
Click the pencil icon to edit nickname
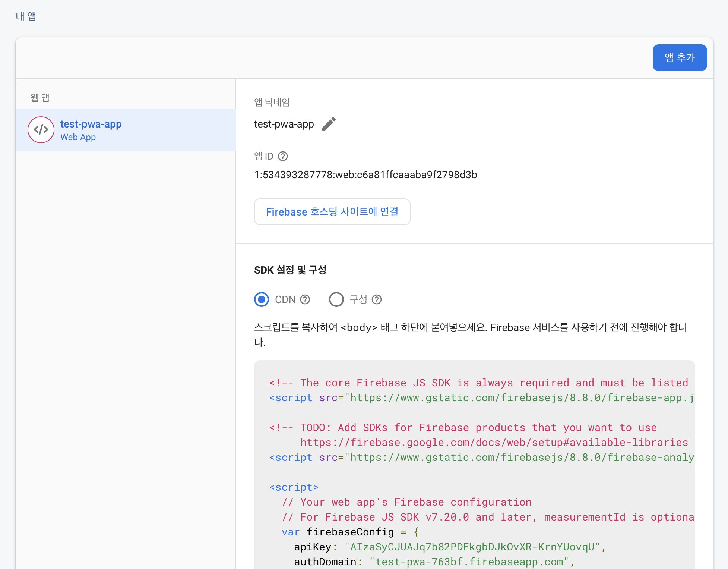point(329,124)
